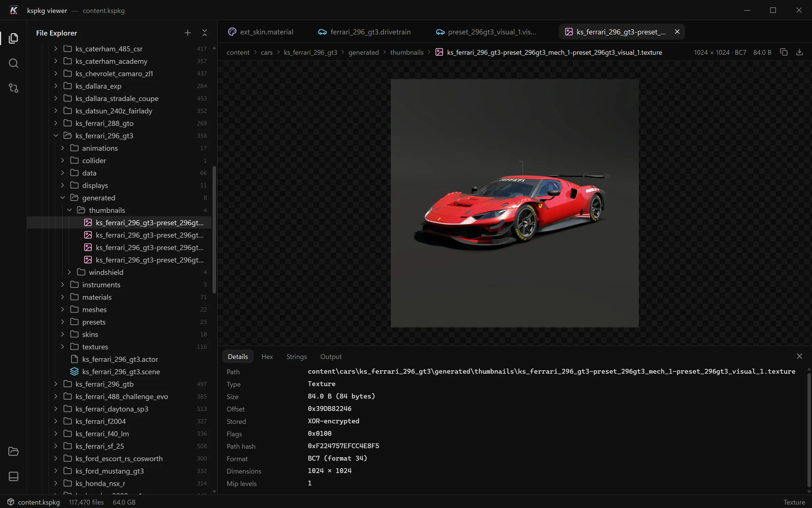812x508 pixels.
Task: Collapse the generated folder
Action: pos(63,197)
